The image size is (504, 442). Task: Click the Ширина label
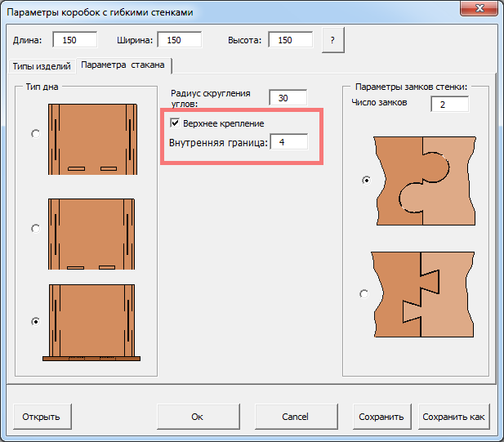pyautogui.click(x=135, y=40)
